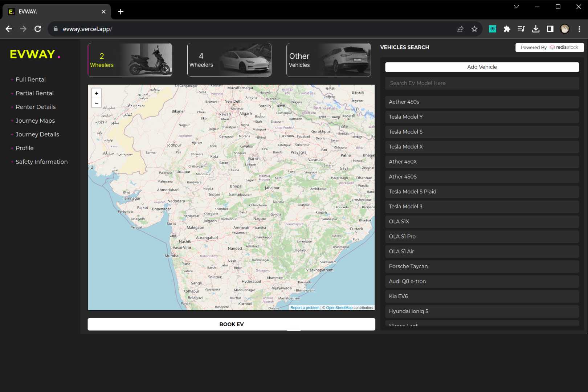Open the browser extensions puzzle icon
The width and height of the screenshot is (588, 392).
[507, 29]
